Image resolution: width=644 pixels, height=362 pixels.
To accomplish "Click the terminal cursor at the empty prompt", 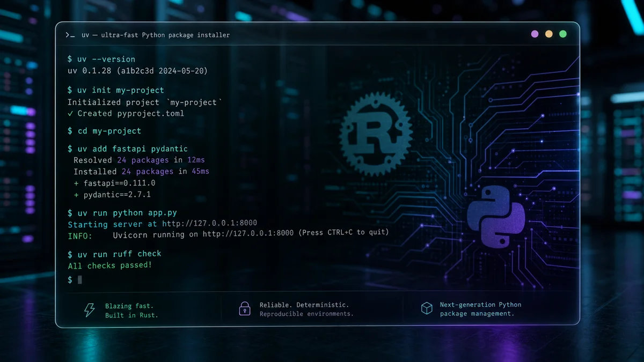I will tap(79, 280).
